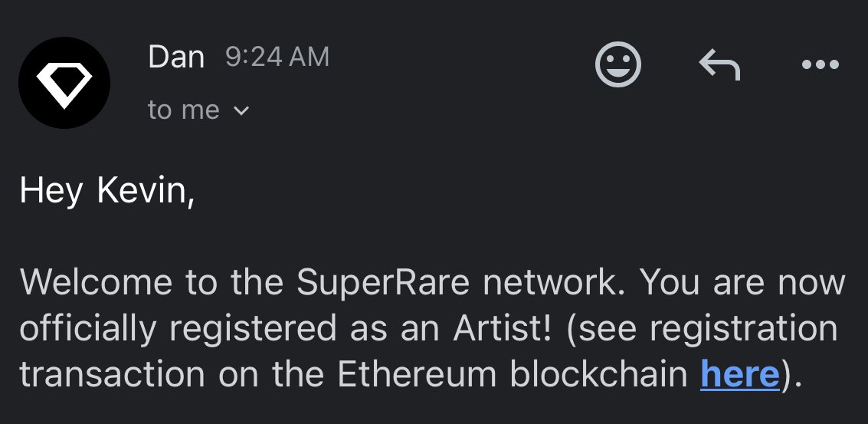Tap the 9:24 AM timestamp
Viewport: 868px width, 424px height.
[277, 57]
